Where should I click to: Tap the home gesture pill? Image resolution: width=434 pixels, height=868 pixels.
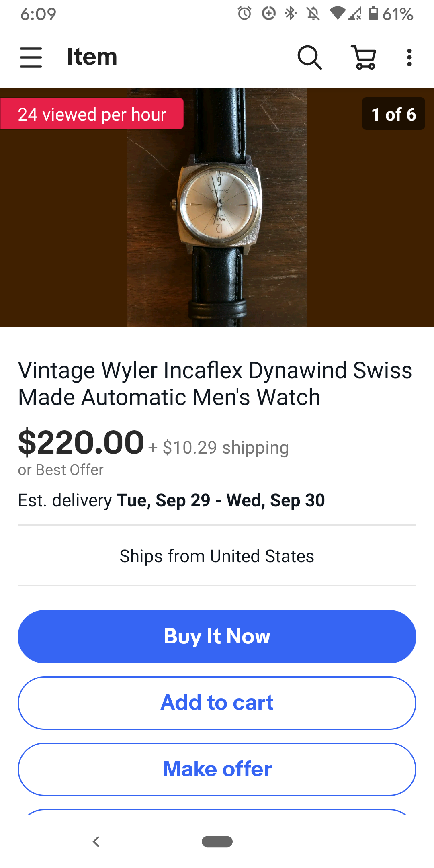217,841
